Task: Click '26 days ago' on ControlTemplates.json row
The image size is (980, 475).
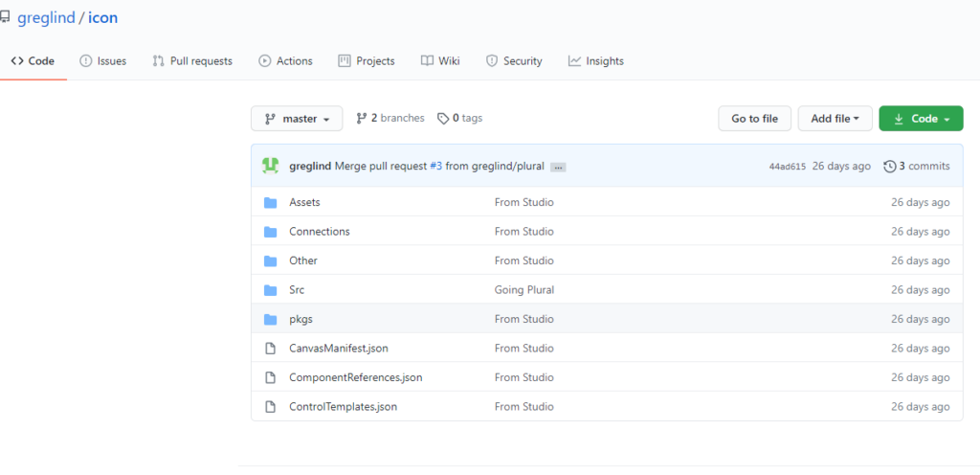Action: pyautogui.click(x=921, y=407)
